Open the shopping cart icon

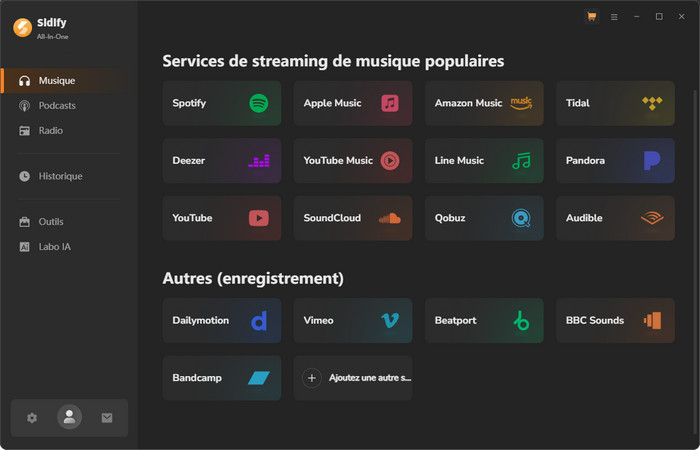point(592,17)
